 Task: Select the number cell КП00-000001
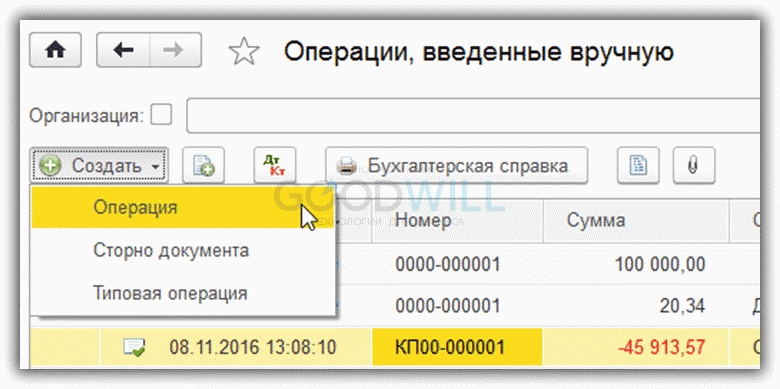tap(457, 347)
